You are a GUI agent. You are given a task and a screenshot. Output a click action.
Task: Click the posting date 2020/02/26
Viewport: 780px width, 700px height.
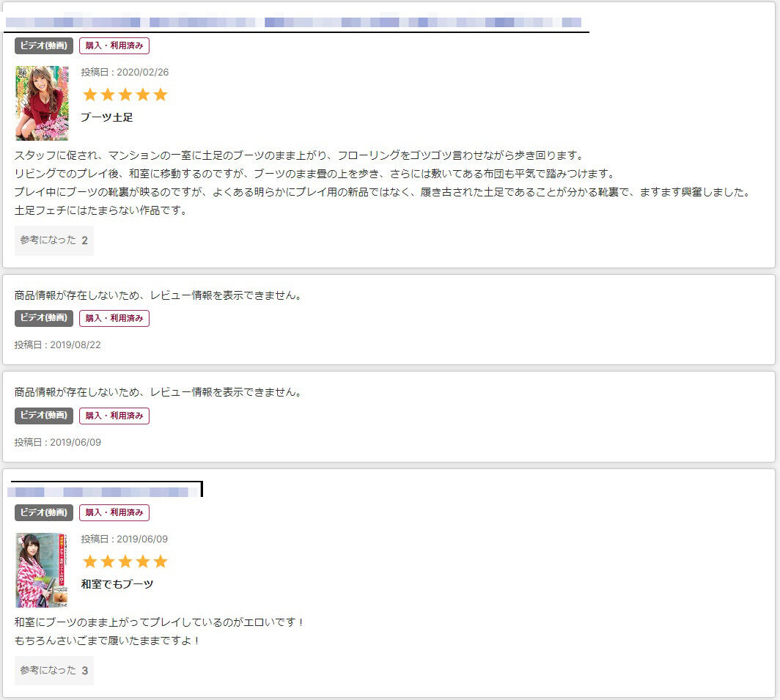pyautogui.click(x=125, y=72)
